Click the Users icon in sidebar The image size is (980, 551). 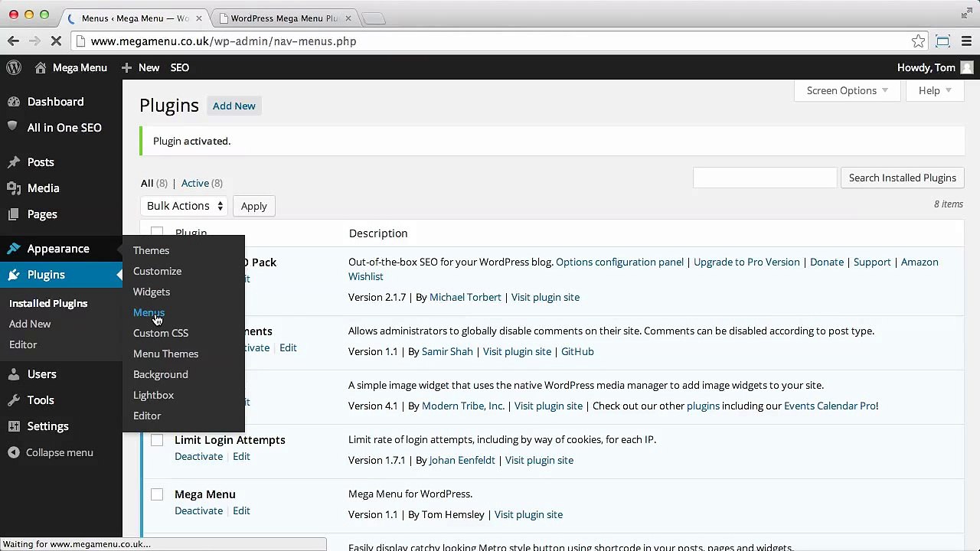13,373
